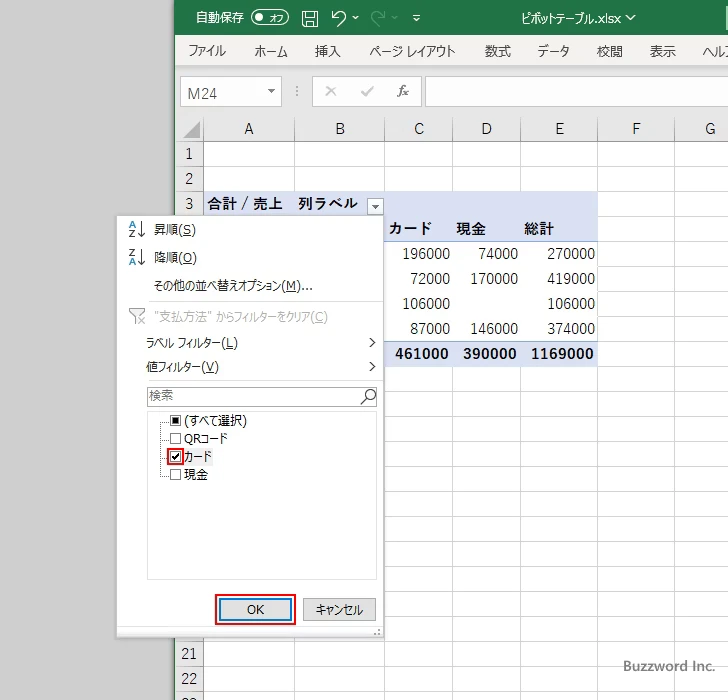Toggle the AutoSave (自動保存) switch

(270, 18)
